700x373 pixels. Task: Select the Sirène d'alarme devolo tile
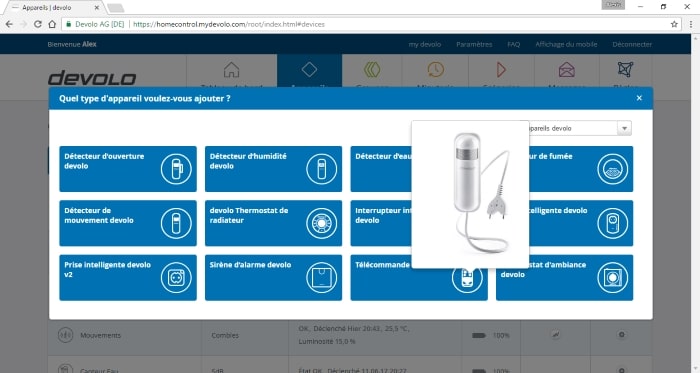tap(273, 278)
